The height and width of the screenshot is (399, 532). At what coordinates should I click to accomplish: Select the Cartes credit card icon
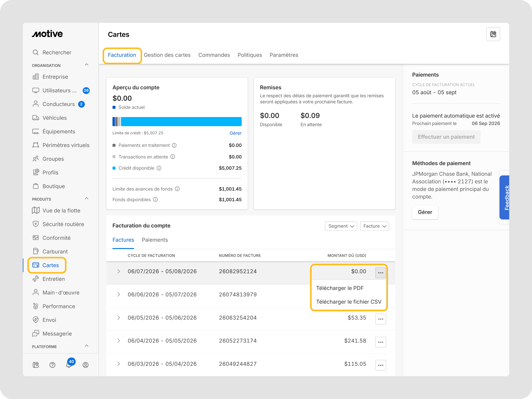(x=36, y=265)
